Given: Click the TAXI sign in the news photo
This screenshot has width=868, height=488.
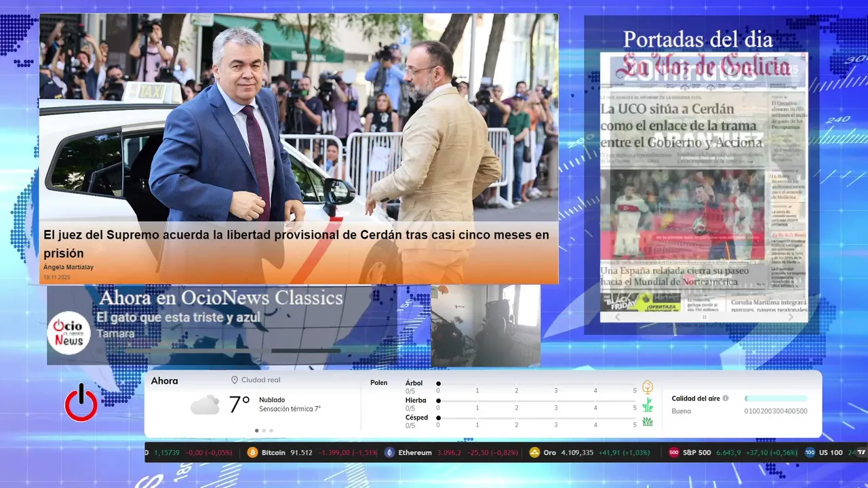Looking at the screenshot, I should [x=152, y=91].
